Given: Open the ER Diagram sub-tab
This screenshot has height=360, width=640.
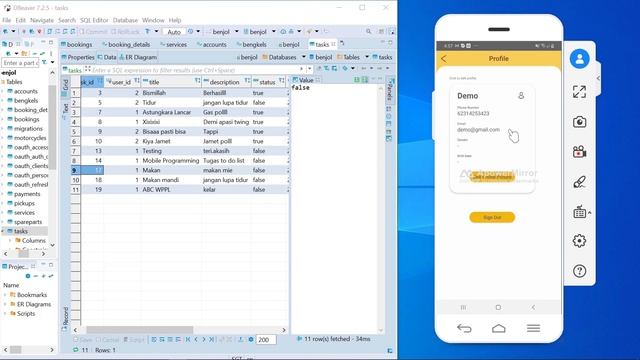Looking at the screenshot, I should 138,57.
